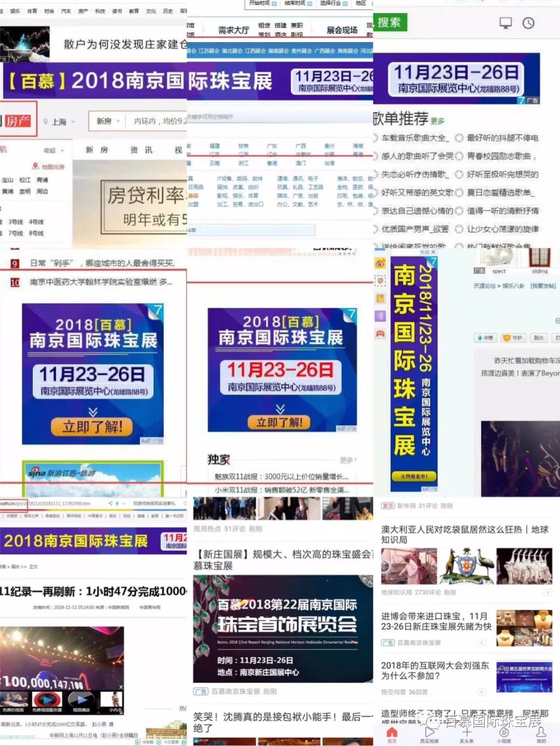Click [我要发帖] link

pyautogui.click(x=543, y=286)
